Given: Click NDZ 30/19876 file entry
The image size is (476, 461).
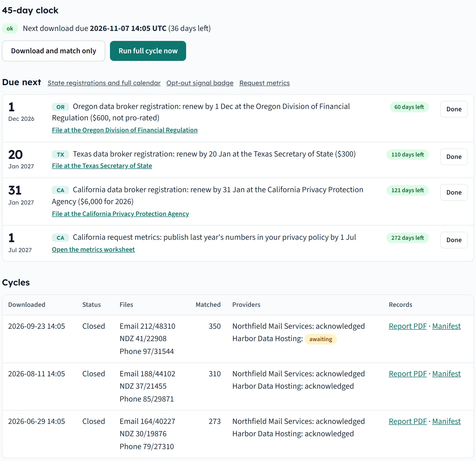Looking at the screenshot, I should click(x=143, y=434).
